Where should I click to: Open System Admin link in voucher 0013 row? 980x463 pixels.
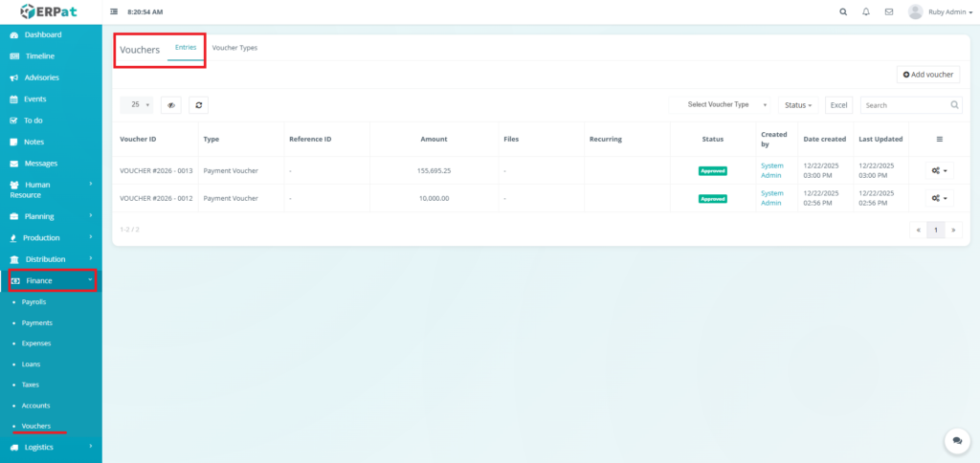(772, 170)
